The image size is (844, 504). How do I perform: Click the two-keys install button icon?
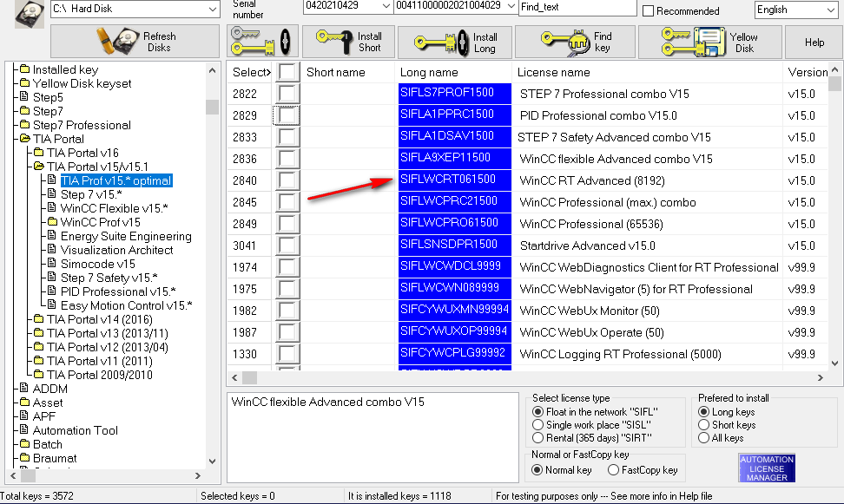261,42
